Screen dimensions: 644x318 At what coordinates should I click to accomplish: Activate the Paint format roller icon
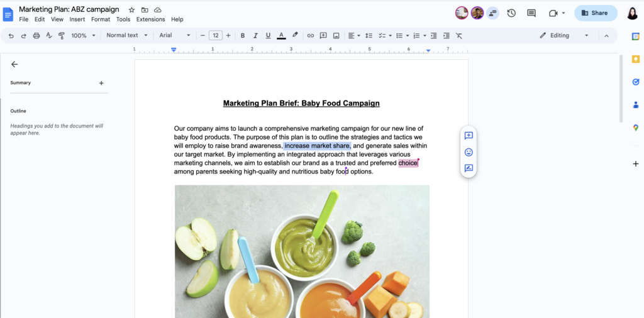62,36
